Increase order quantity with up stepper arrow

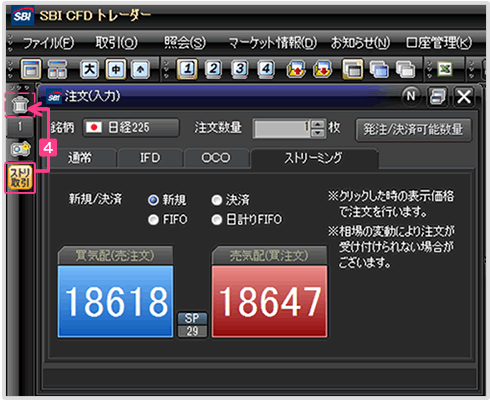click(x=319, y=123)
